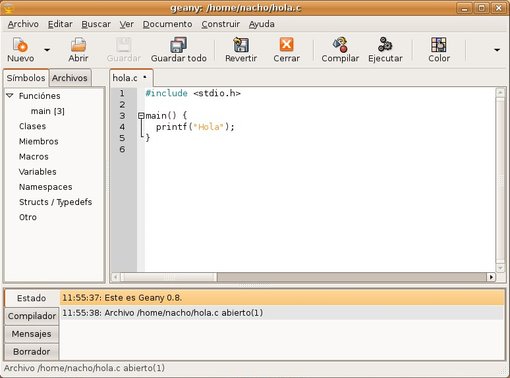The width and height of the screenshot is (510, 378).
Task: Click the Revertir icon
Action: click(x=241, y=45)
